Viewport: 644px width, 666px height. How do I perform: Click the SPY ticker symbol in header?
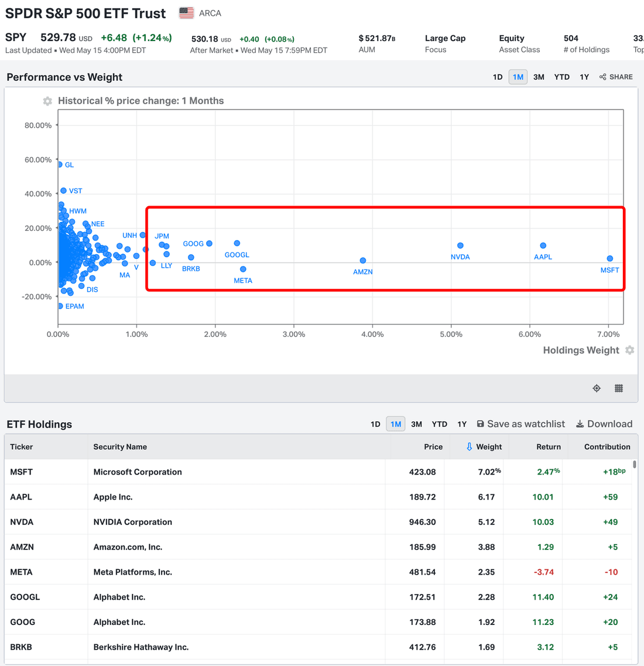pyautogui.click(x=16, y=37)
